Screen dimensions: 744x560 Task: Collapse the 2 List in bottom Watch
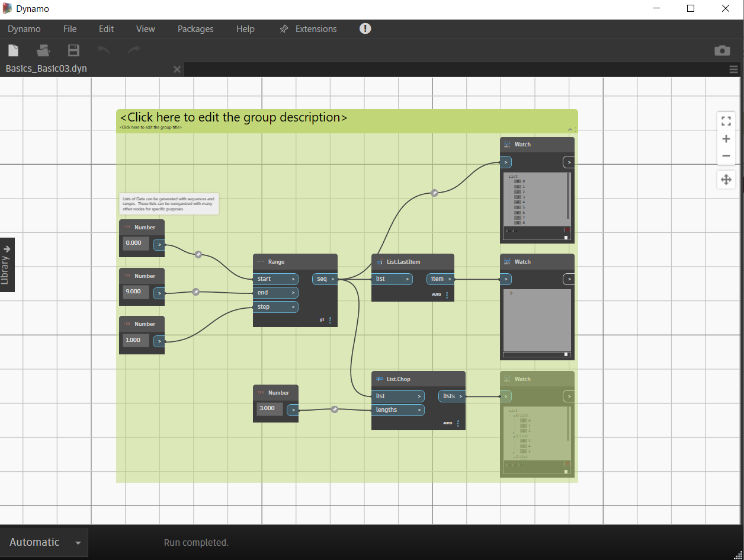tap(515, 457)
